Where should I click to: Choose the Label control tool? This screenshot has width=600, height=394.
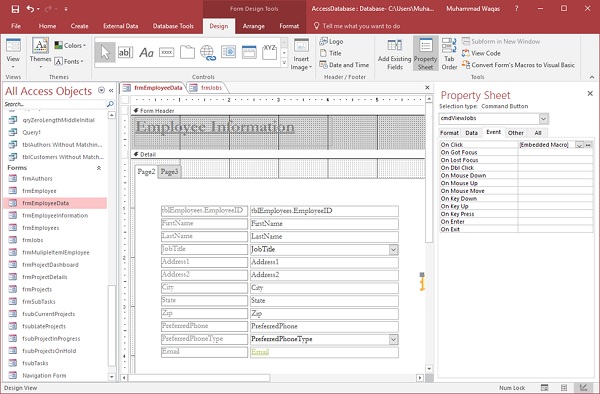click(x=146, y=52)
